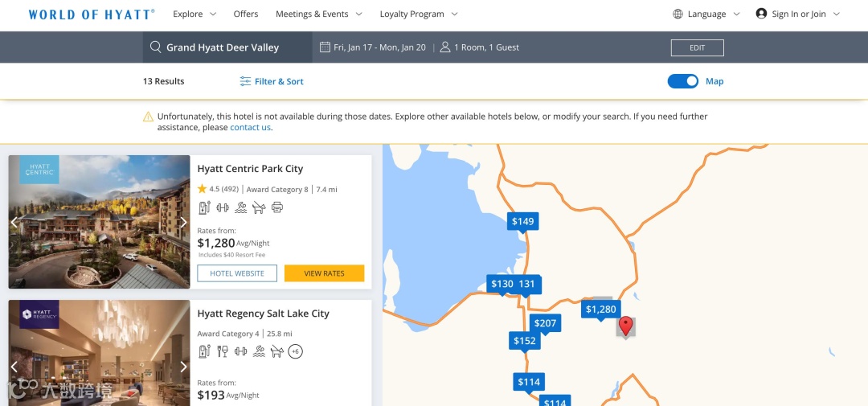Click the gold star rating icon
868x406 pixels.
point(202,189)
